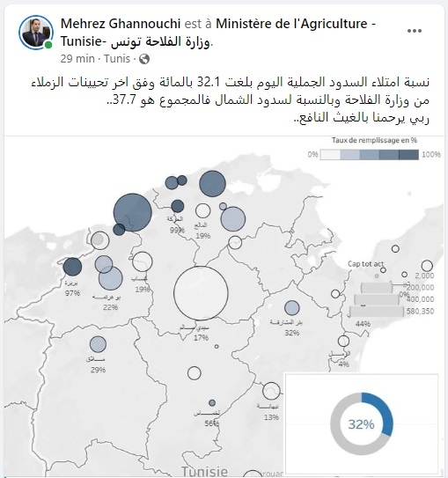Select the 29% dam circle marker
The height and width of the screenshot is (478, 448).
point(98,344)
